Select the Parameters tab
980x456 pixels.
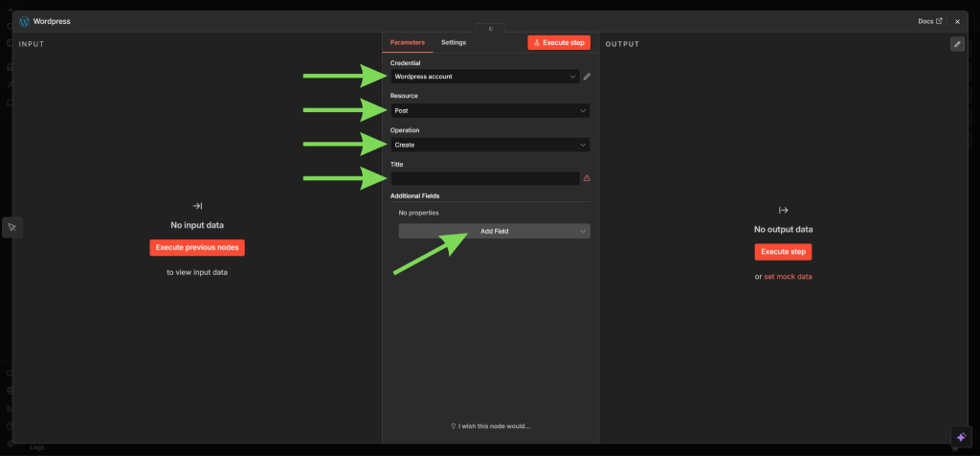pyautogui.click(x=408, y=43)
